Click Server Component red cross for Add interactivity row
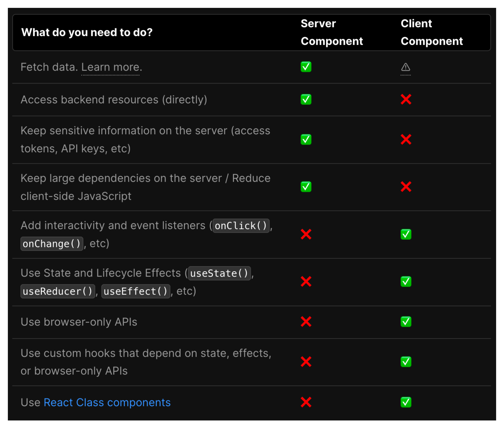The height and width of the screenshot is (429, 504). click(x=306, y=234)
